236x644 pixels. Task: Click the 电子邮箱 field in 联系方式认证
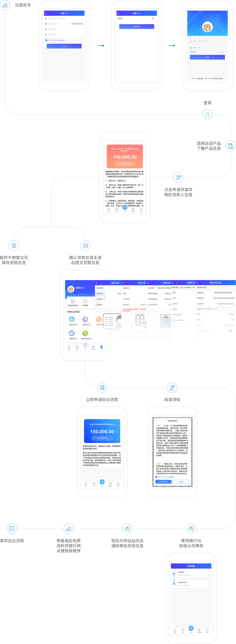click(215, 304)
